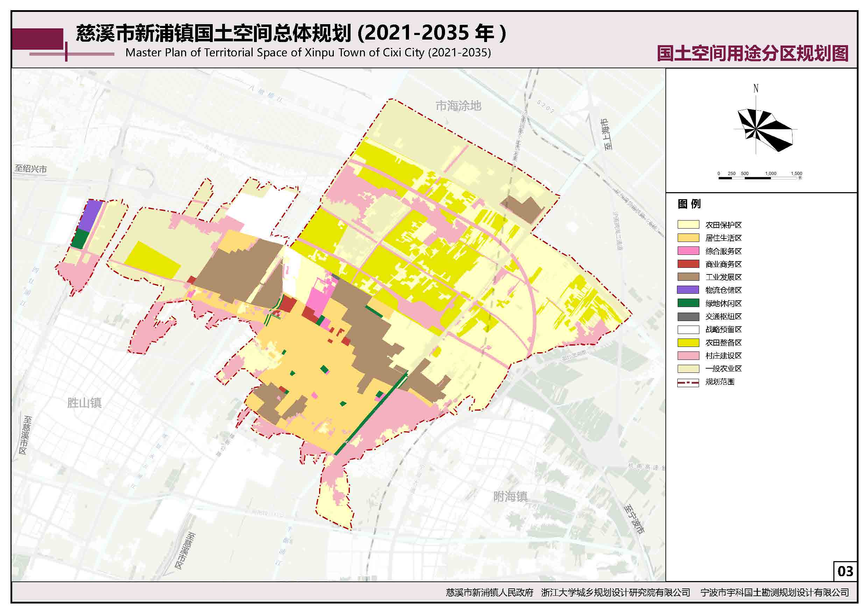868x614 pixels.
Task: Click the 胜山镇 town label on map
Action: click(x=84, y=403)
